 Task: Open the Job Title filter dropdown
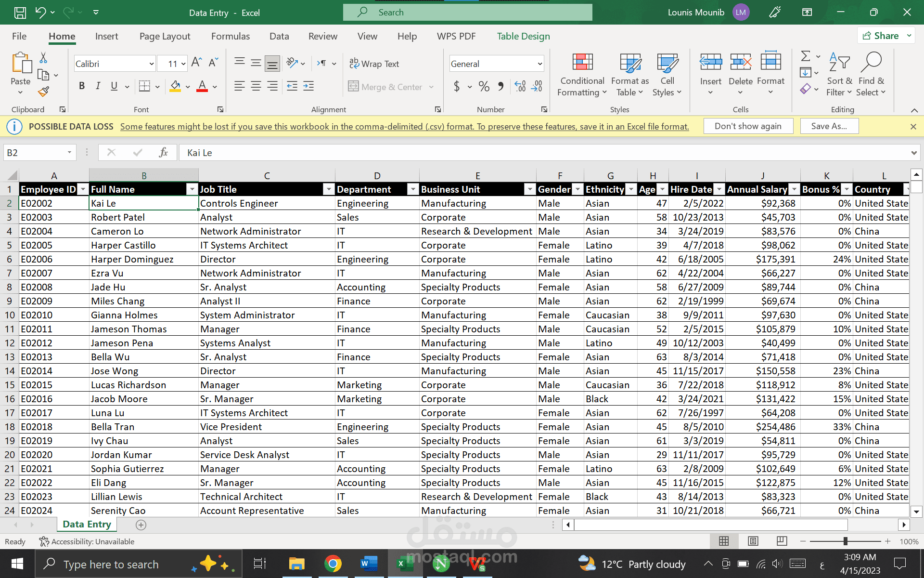click(329, 189)
